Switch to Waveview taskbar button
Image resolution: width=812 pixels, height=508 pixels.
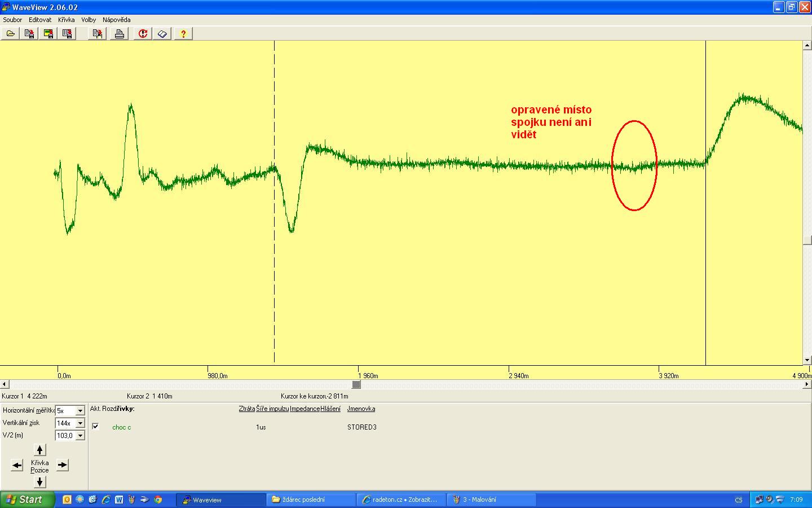point(220,500)
